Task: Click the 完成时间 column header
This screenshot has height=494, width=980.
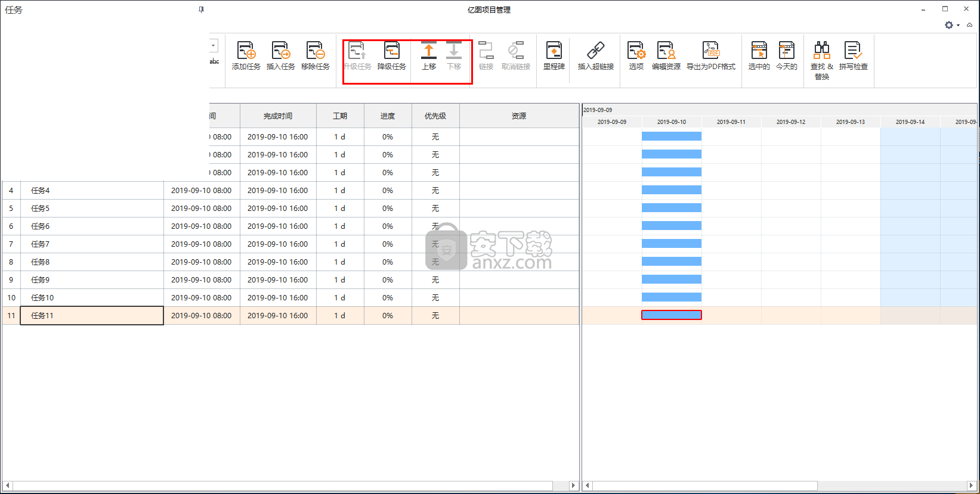Action: (x=278, y=116)
